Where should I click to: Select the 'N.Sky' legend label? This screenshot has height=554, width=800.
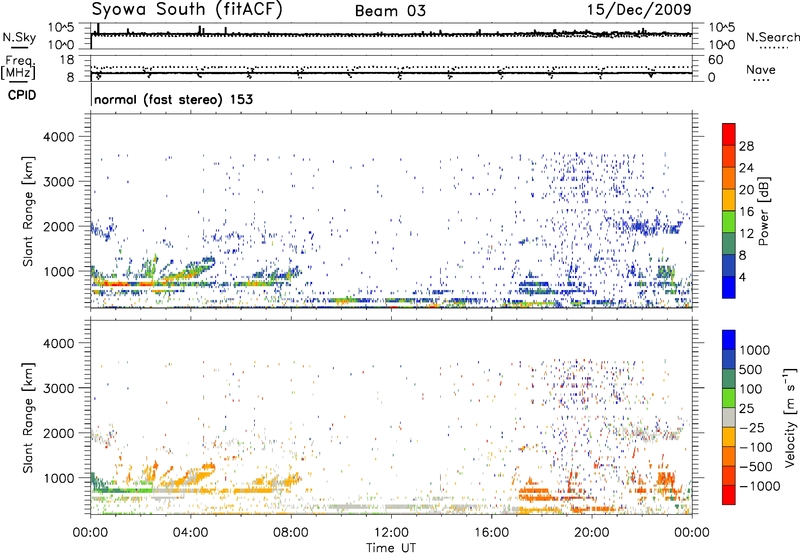tap(19, 37)
